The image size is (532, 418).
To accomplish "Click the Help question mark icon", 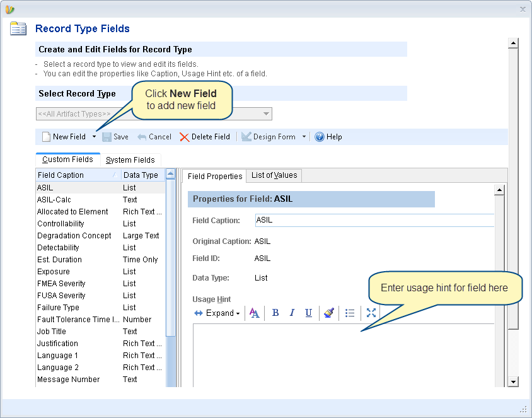I will tap(320, 137).
